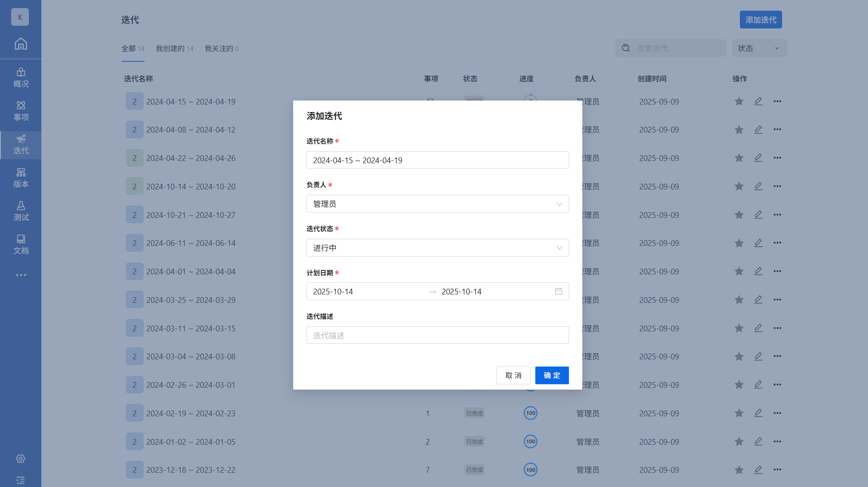Open the 版本 version section
Screen dimensions: 868x487
pyautogui.click(x=21, y=177)
